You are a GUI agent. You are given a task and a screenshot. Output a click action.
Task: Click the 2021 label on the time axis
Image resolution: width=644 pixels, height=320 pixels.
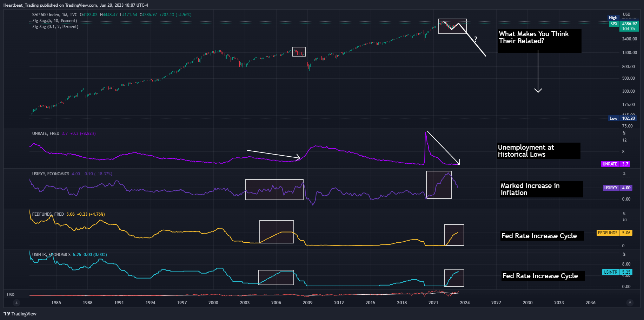click(x=433, y=303)
